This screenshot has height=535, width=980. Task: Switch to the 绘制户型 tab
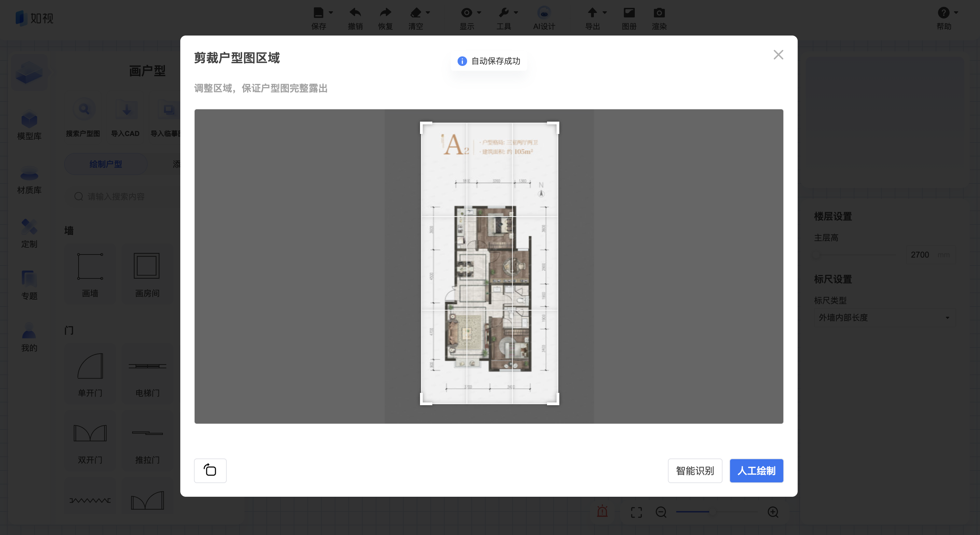(x=106, y=164)
